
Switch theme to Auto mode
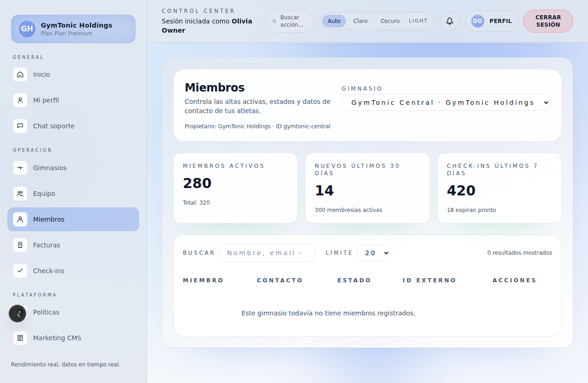(334, 21)
